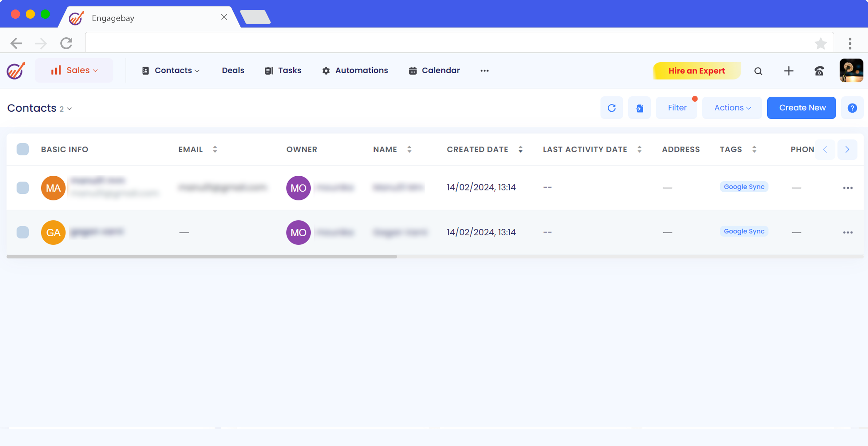Check the GA contact row checkbox
The height and width of the screenshot is (446, 868).
[x=23, y=232]
